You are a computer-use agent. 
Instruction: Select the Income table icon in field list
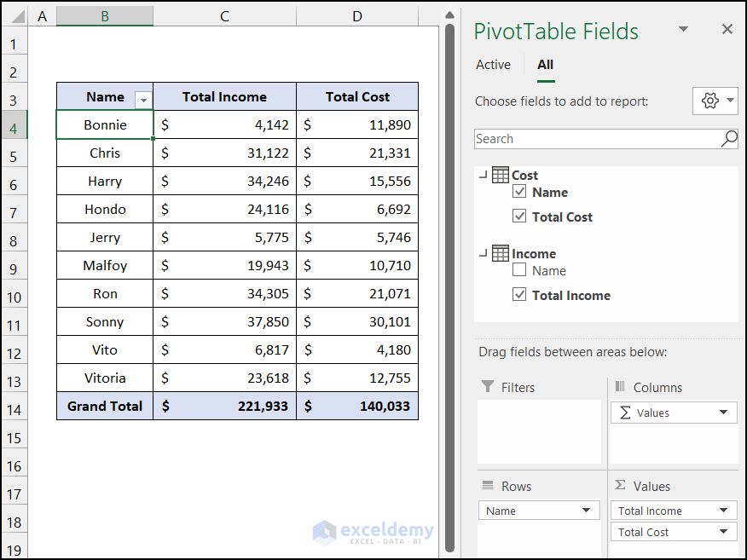(x=499, y=253)
